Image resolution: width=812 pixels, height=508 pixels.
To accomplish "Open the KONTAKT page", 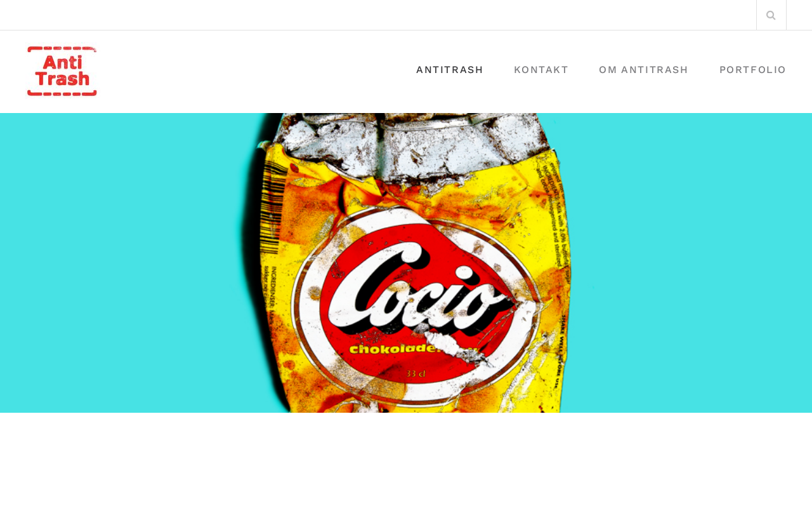I will (541, 70).
